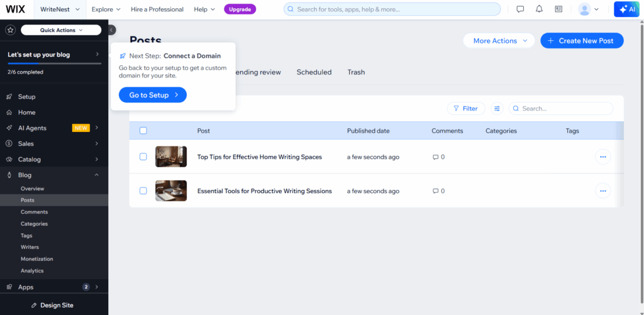Open the news feed icon beside the bell
The height and width of the screenshot is (315, 644).
(x=558, y=9)
